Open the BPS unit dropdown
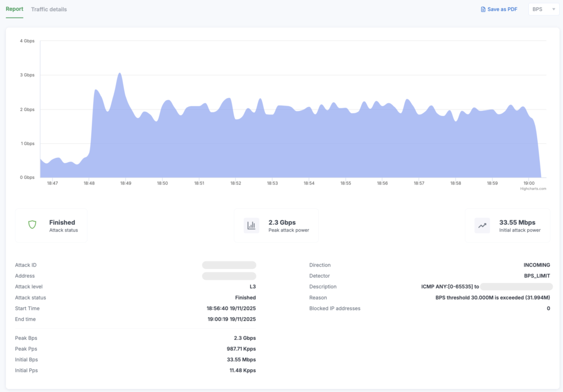Screen dimensions: 563x392 pos(543,9)
